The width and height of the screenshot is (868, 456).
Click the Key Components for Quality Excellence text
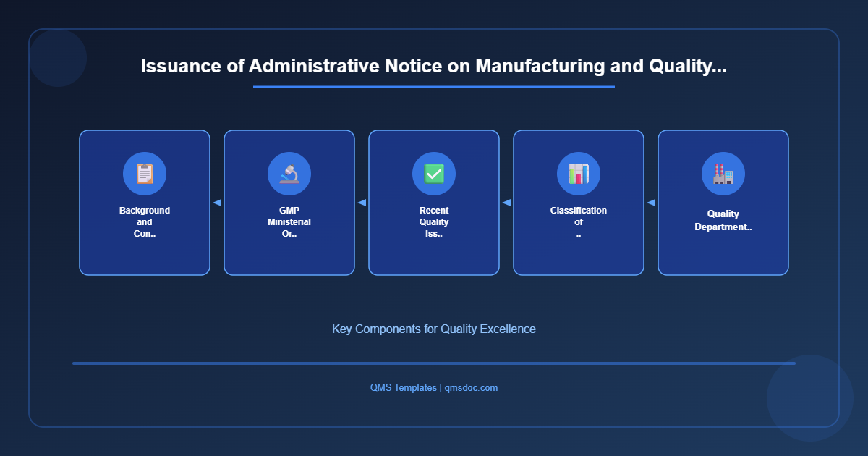pos(433,329)
